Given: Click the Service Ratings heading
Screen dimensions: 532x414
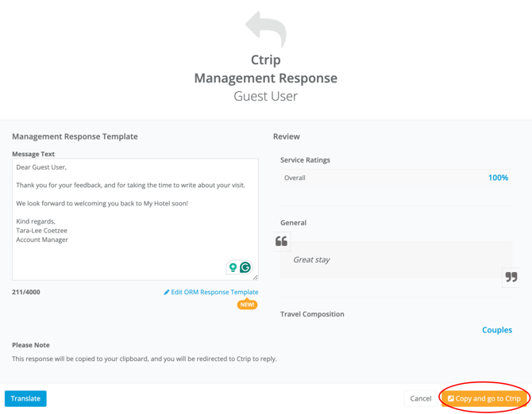Looking at the screenshot, I should (305, 160).
